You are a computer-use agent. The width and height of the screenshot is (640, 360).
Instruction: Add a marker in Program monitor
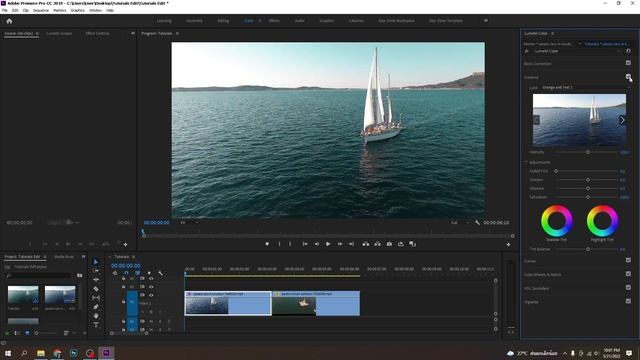pos(267,244)
